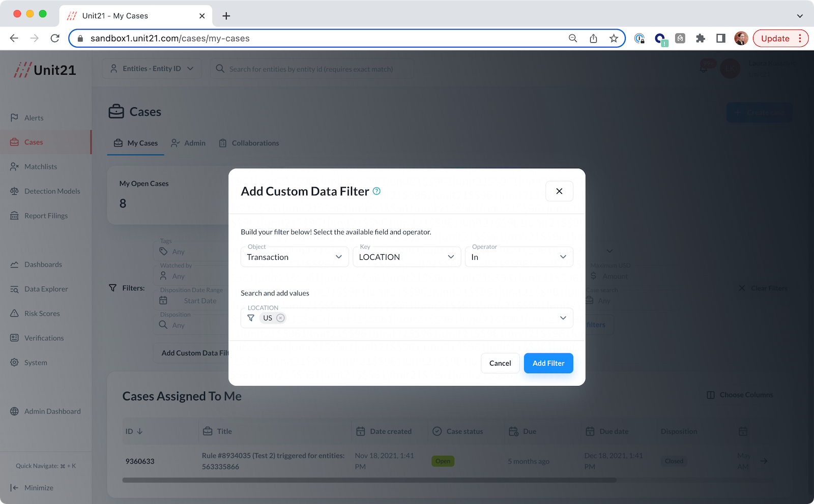The height and width of the screenshot is (504, 814).
Task: Remove the US value chip
Action: coord(280,318)
